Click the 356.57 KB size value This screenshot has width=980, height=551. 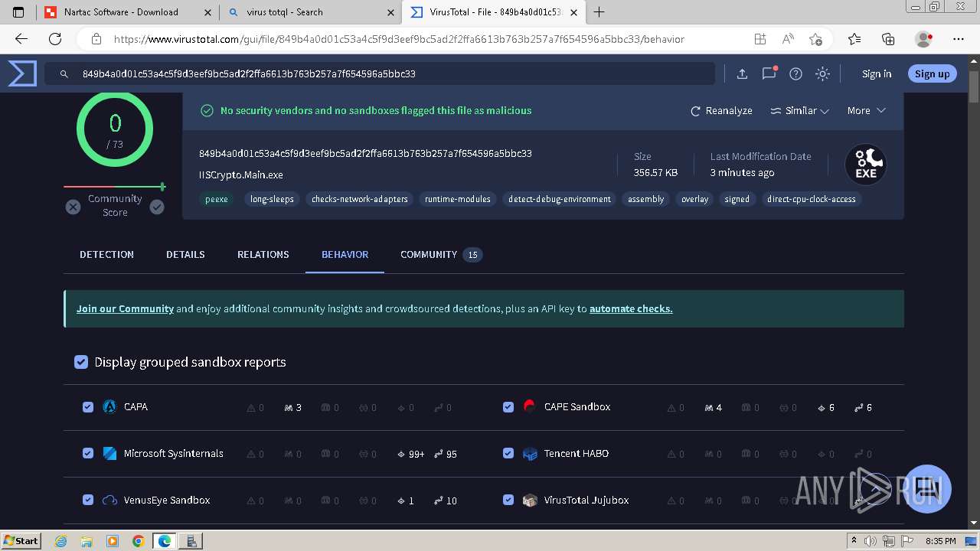[655, 172]
